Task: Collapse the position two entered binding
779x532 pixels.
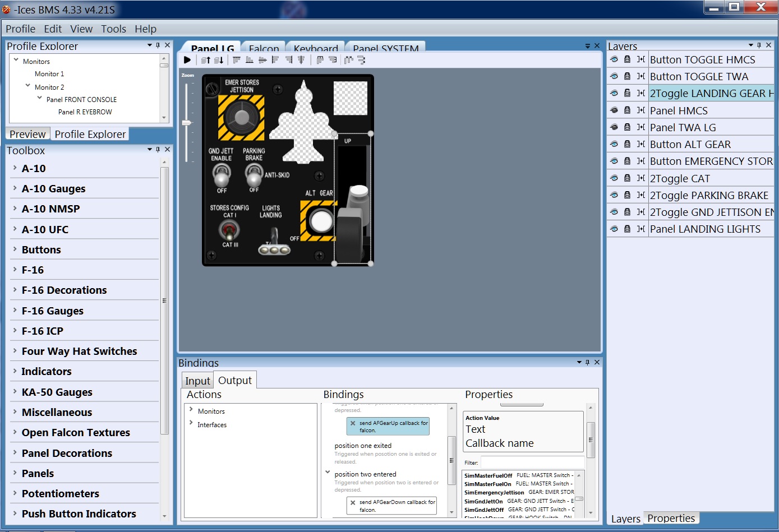Action: point(328,473)
